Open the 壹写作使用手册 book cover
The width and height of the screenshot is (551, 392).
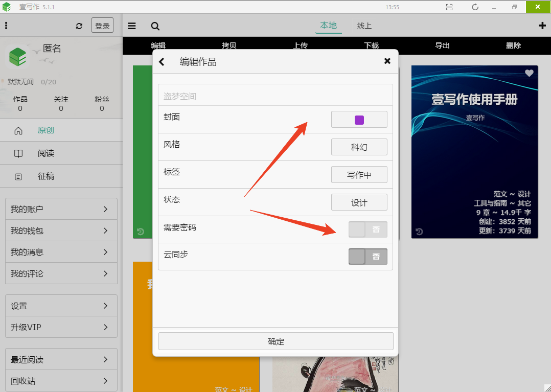coord(474,152)
